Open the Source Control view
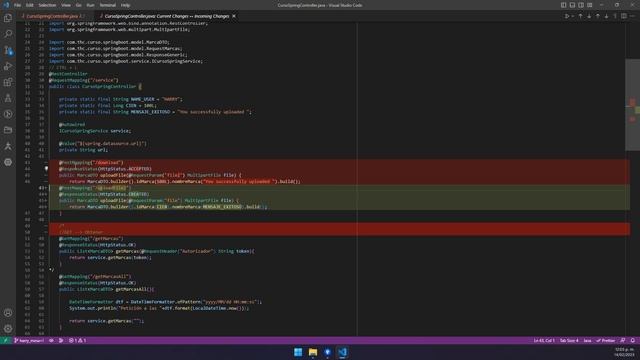The width and height of the screenshot is (640, 360). click(x=8, y=50)
